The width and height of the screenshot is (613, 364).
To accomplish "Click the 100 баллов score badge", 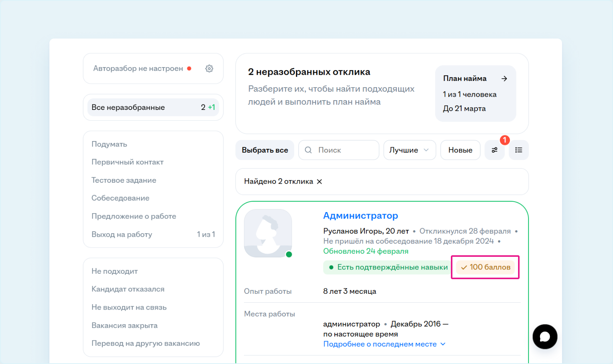I will tap(485, 267).
